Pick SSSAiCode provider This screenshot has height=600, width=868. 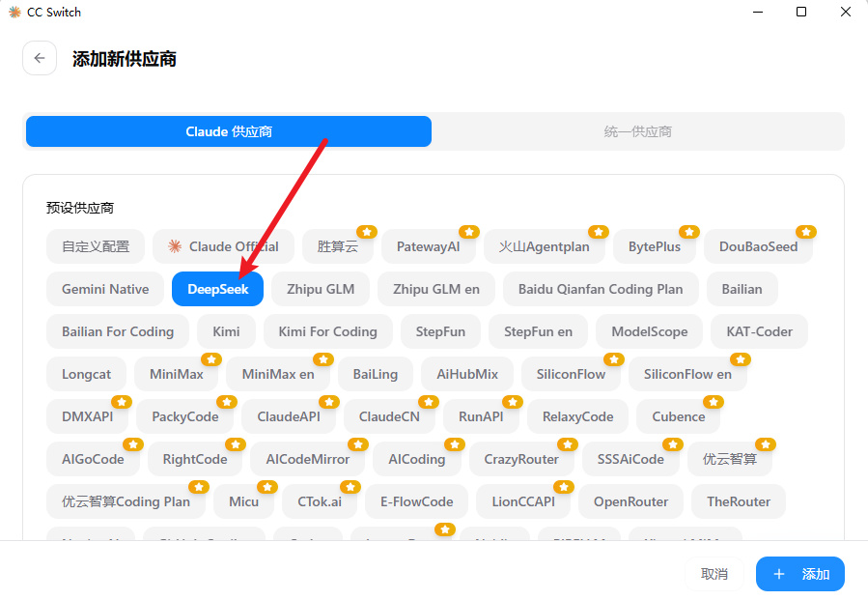[630, 459]
